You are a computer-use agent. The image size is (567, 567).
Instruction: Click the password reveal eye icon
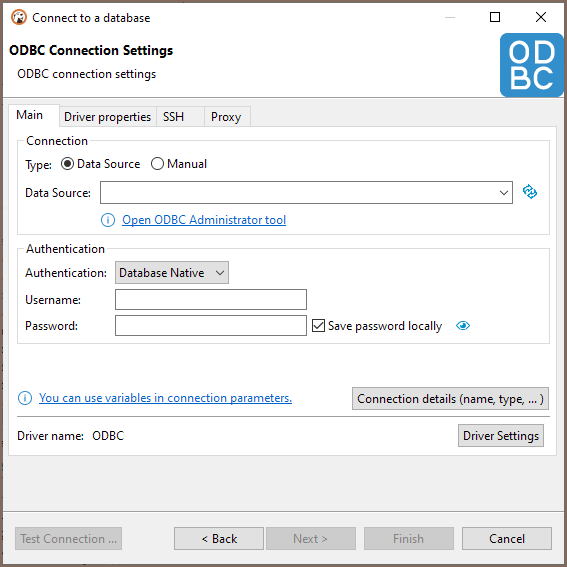[x=462, y=326]
